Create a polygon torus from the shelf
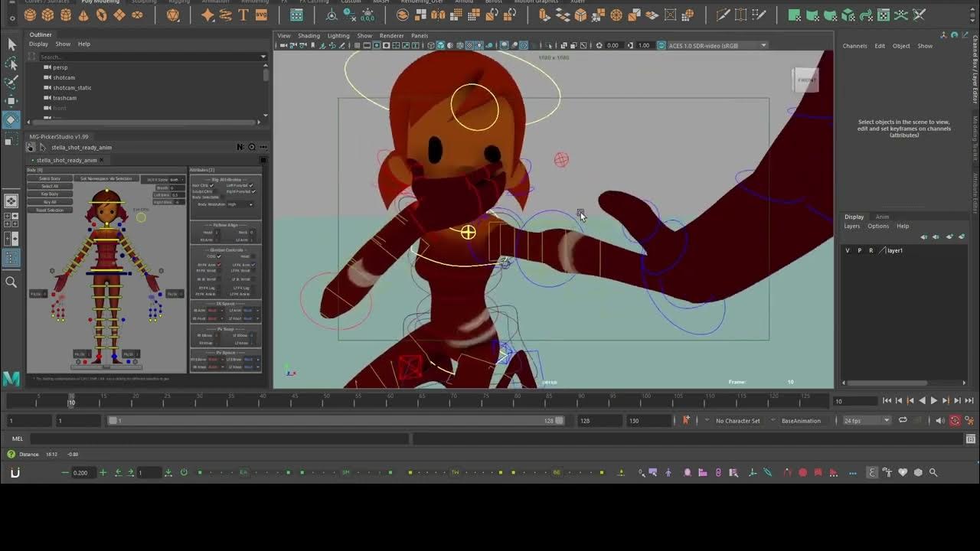 point(102,15)
